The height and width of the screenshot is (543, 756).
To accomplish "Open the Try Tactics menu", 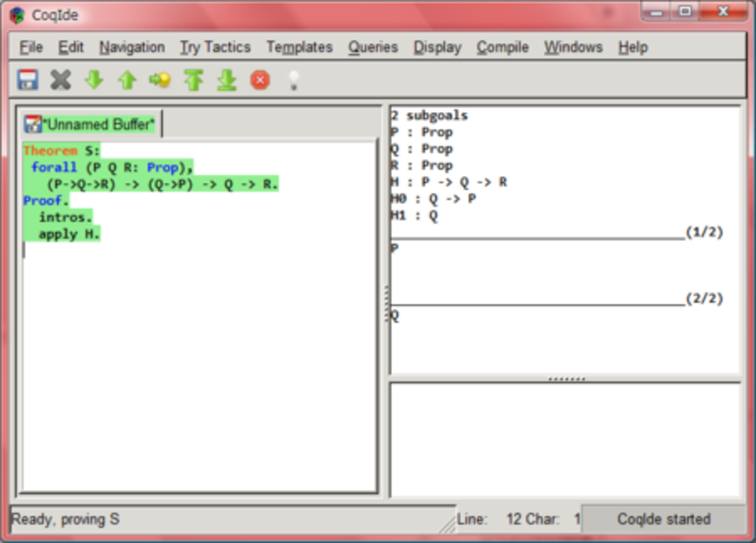I will [215, 47].
